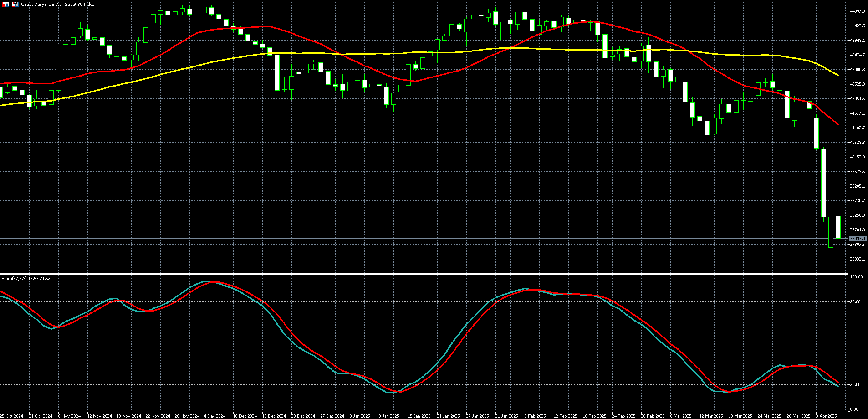Click the right end of yellow moving average
The height and width of the screenshot is (419, 868).
pyautogui.click(x=837, y=75)
